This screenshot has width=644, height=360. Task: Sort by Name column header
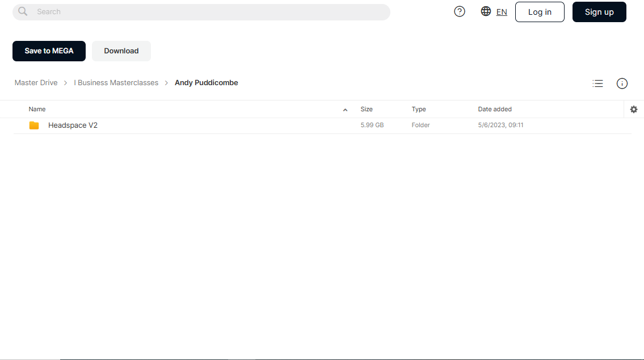(x=37, y=110)
